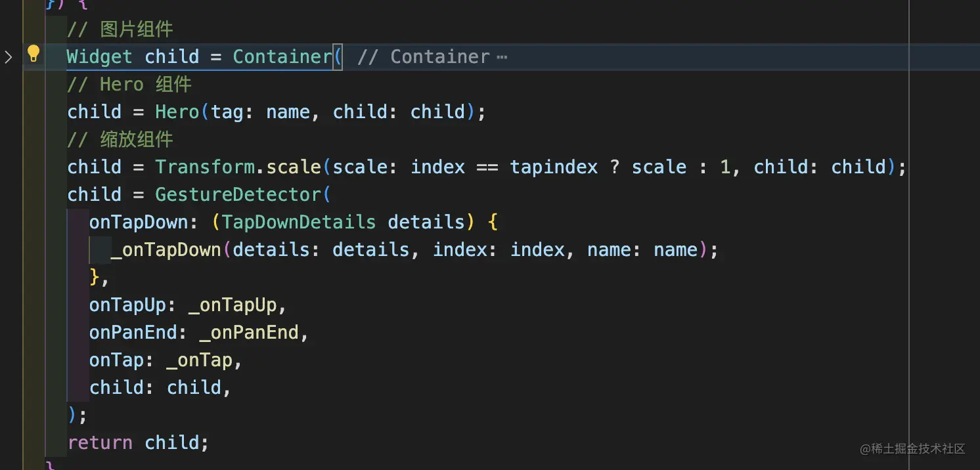Click the tapindex variable in the ternary
Viewport: 980px width, 470px height.
554,167
